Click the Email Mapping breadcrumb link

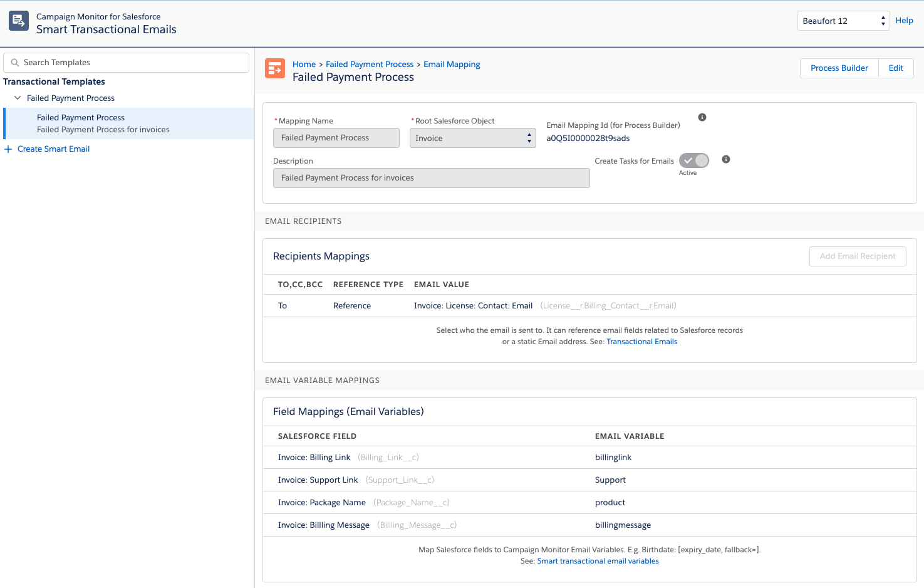tap(452, 65)
